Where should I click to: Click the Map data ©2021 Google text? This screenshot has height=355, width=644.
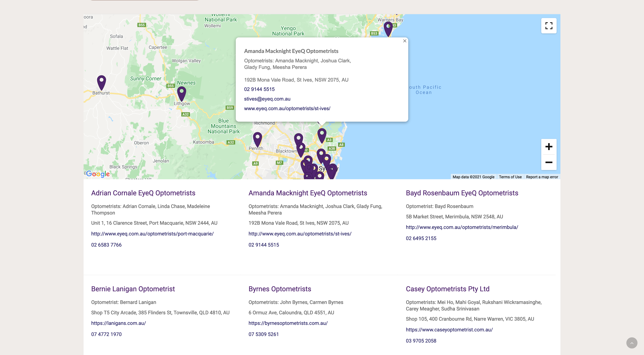473,177
